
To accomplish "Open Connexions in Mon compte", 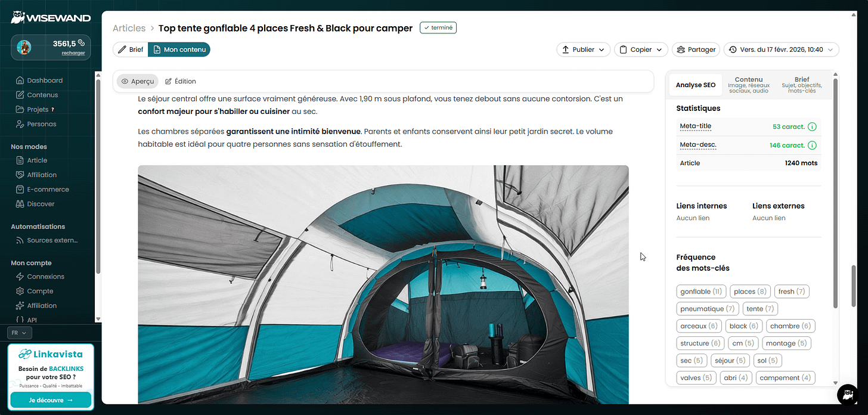I will coord(45,277).
